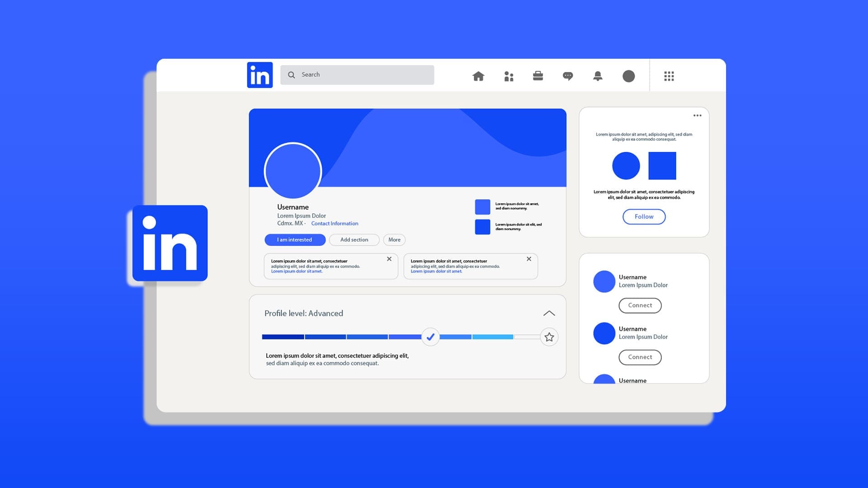The image size is (868, 488).
Task: Click the grid apps menu icon
Action: (x=669, y=76)
